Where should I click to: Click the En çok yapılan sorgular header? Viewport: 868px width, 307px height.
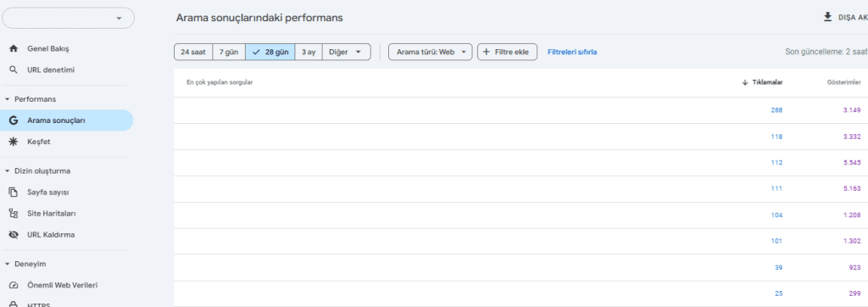point(220,82)
